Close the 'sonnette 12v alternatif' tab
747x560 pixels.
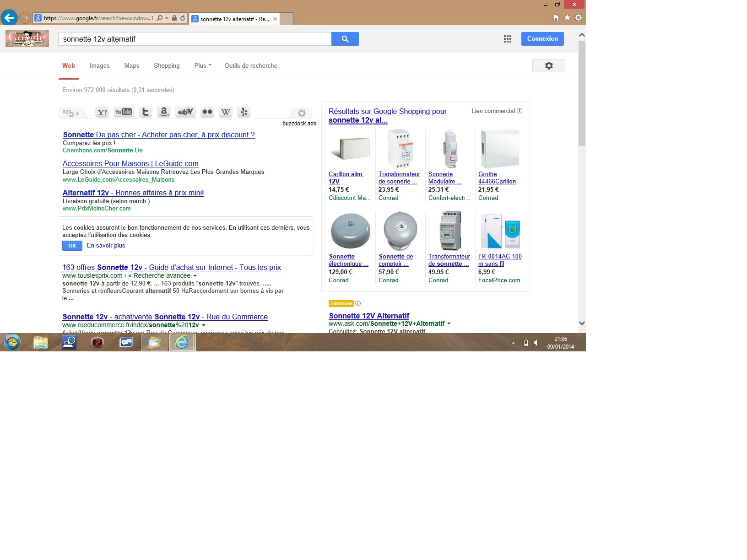[275, 19]
